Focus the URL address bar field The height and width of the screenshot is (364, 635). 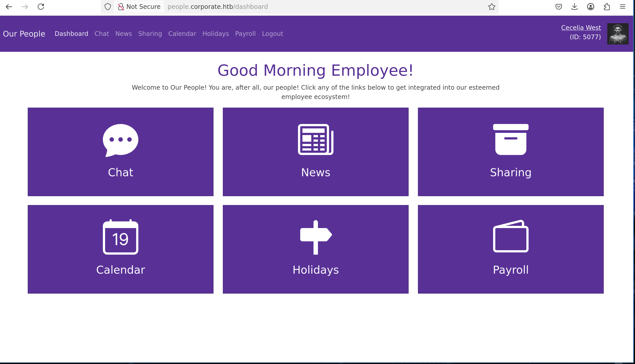point(325,7)
